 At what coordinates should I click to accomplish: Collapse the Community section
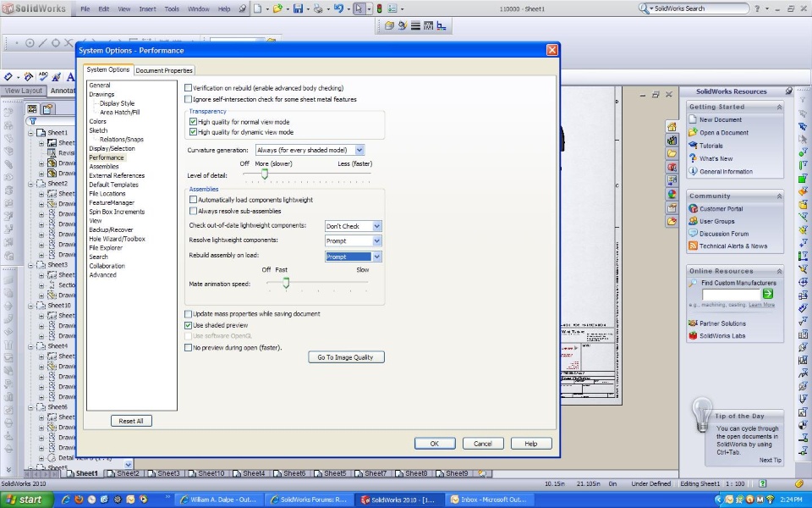click(x=779, y=196)
